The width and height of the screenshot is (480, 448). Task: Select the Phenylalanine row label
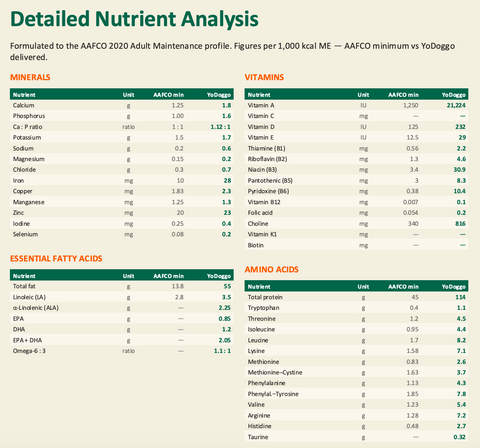pos(267,383)
